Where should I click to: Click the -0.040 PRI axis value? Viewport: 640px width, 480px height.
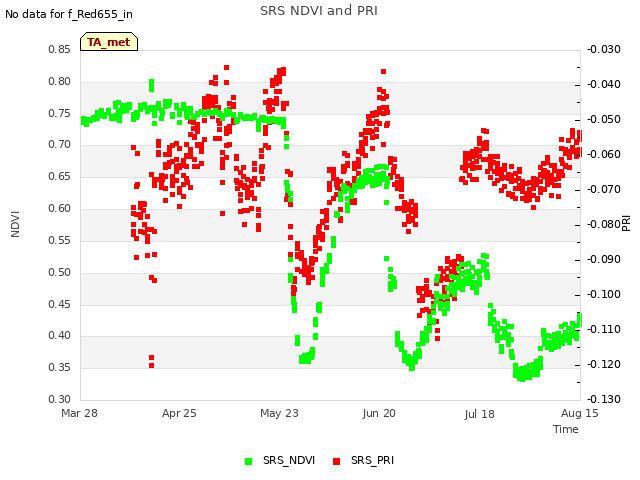point(604,84)
